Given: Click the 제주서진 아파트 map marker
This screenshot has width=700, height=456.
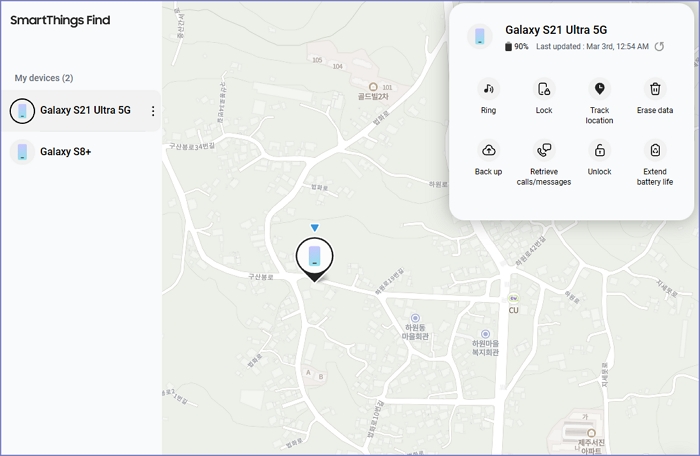Looking at the screenshot, I should point(591,433).
